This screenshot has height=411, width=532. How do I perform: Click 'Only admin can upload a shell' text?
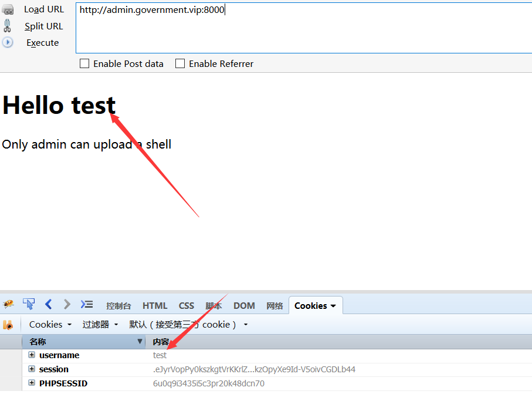tap(87, 144)
